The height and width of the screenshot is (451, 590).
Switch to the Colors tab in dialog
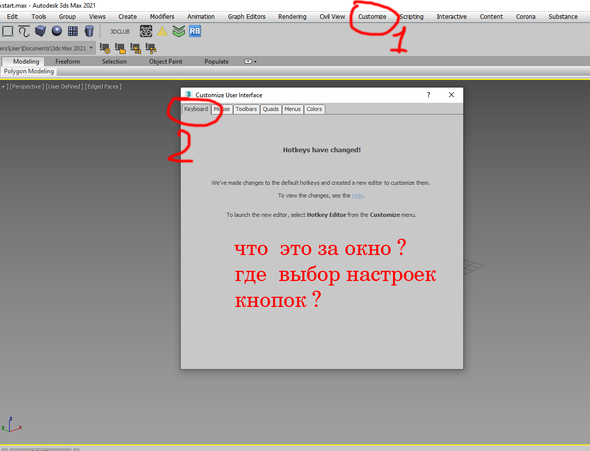pyautogui.click(x=314, y=109)
